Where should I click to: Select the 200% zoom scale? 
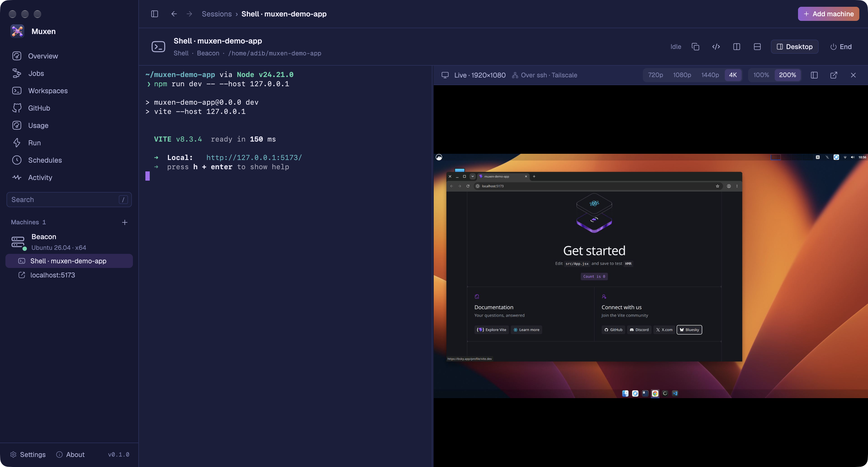click(787, 75)
